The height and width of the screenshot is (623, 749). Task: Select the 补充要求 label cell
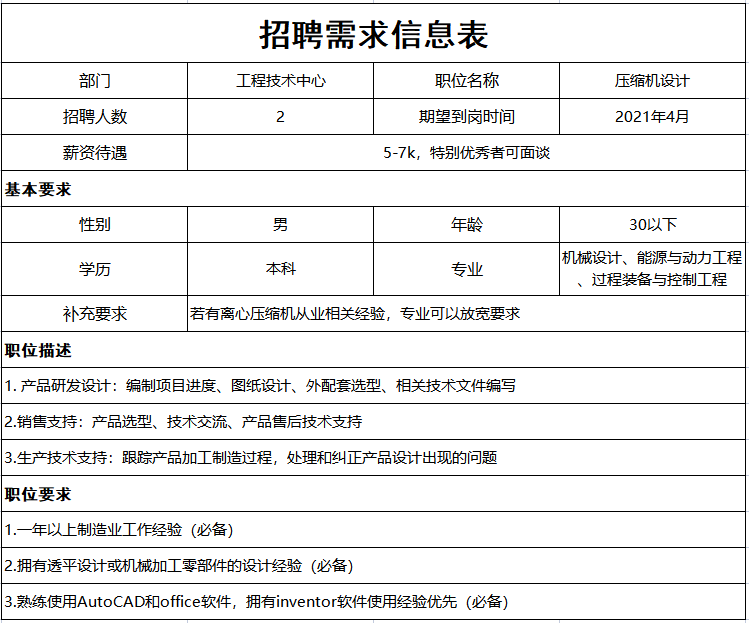(x=95, y=314)
